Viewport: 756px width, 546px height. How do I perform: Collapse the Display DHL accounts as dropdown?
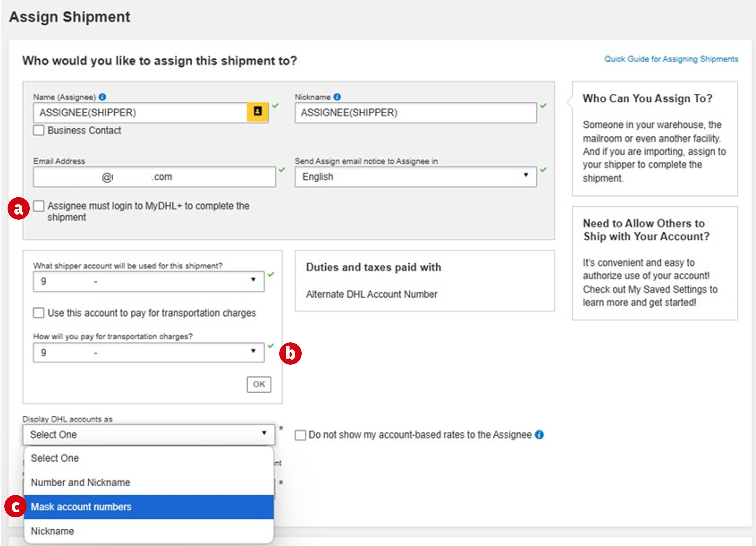click(149, 435)
